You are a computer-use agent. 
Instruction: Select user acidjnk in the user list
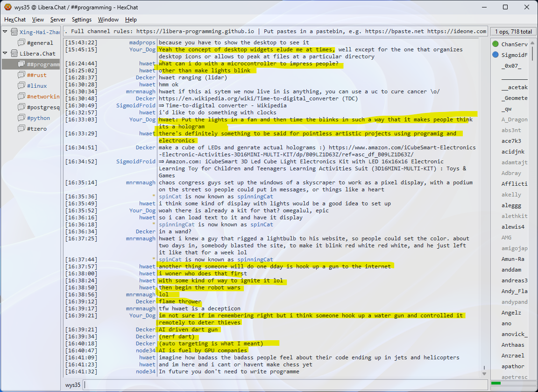(513, 152)
